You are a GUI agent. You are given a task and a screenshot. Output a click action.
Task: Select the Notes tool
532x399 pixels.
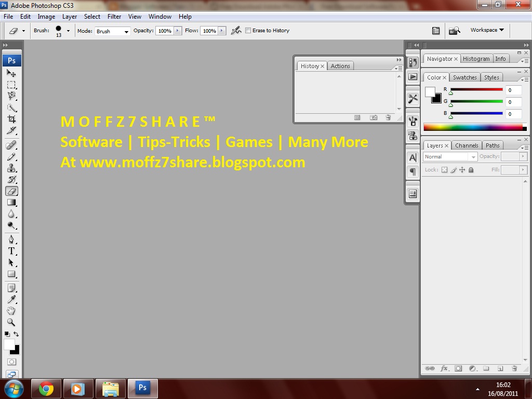point(11,288)
